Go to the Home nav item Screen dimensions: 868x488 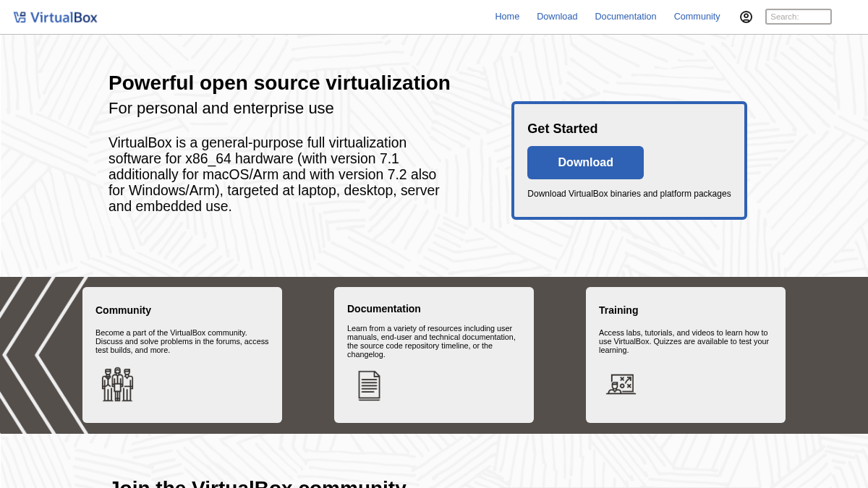pos(507,17)
